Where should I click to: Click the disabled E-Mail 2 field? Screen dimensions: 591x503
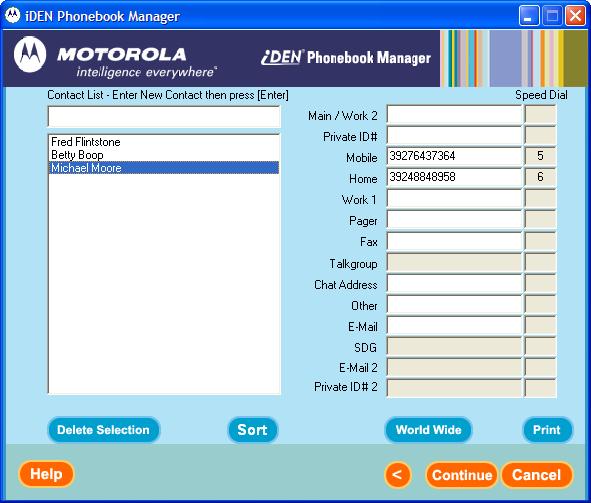[x=454, y=367]
